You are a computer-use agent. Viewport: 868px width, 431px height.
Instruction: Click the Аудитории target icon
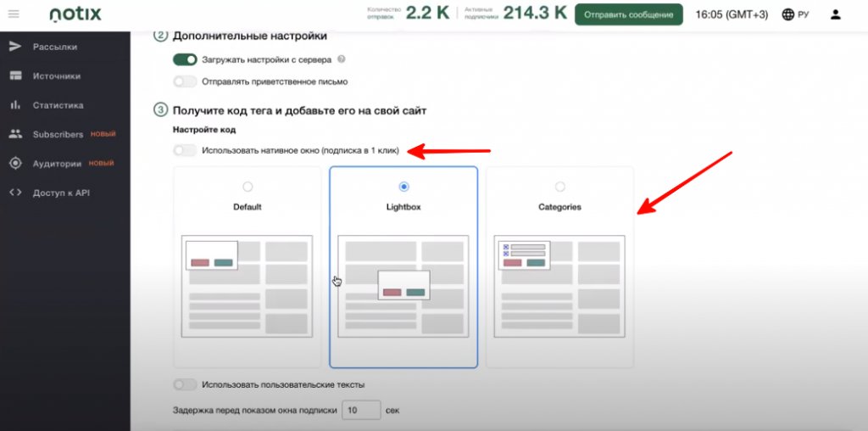14,164
